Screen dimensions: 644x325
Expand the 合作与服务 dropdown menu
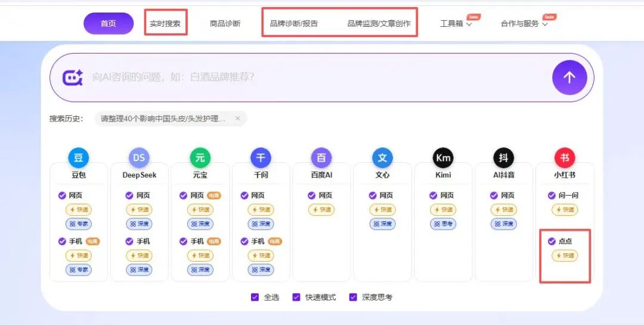(524, 24)
